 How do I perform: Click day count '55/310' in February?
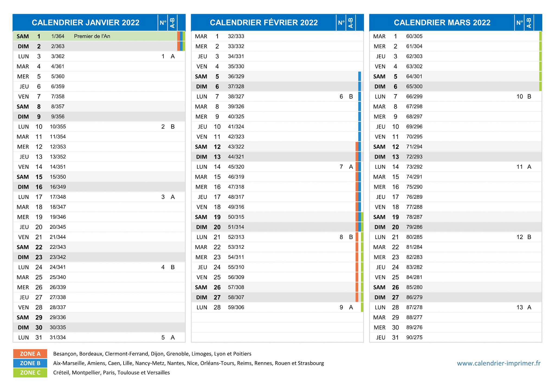coord(236,267)
